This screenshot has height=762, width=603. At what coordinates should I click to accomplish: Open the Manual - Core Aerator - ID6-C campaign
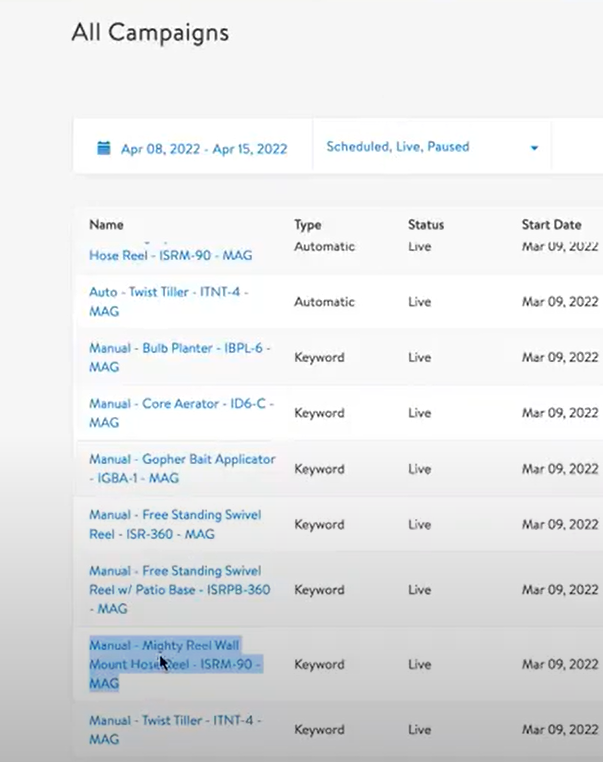pos(181,413)
